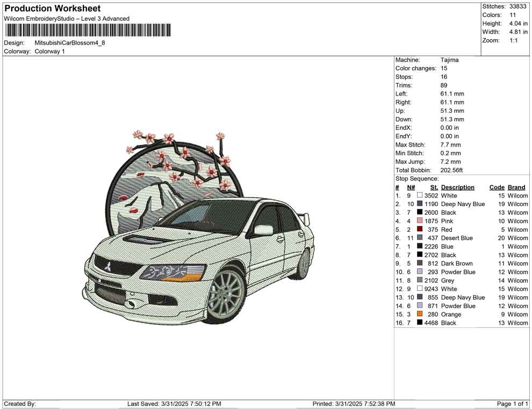Select the Orange 280 color swatch
This screenshot has height=409, width=532.
coord(420,314)
